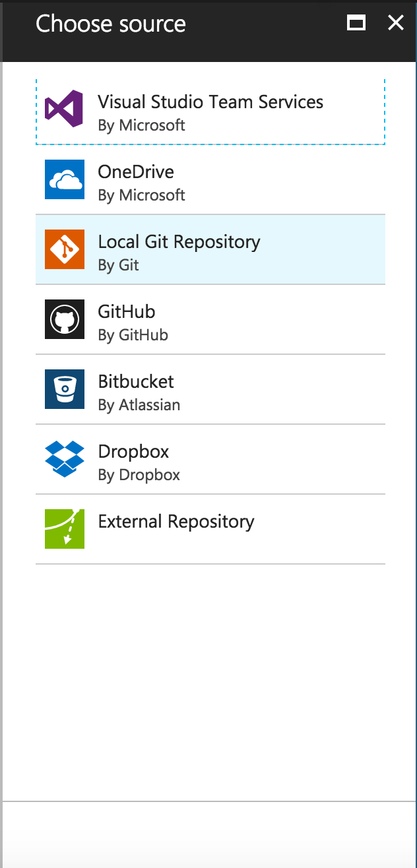This screenshot has height=868, width=417.
Task: Click the orange Git repository icon
Action: tap(64, 249)
